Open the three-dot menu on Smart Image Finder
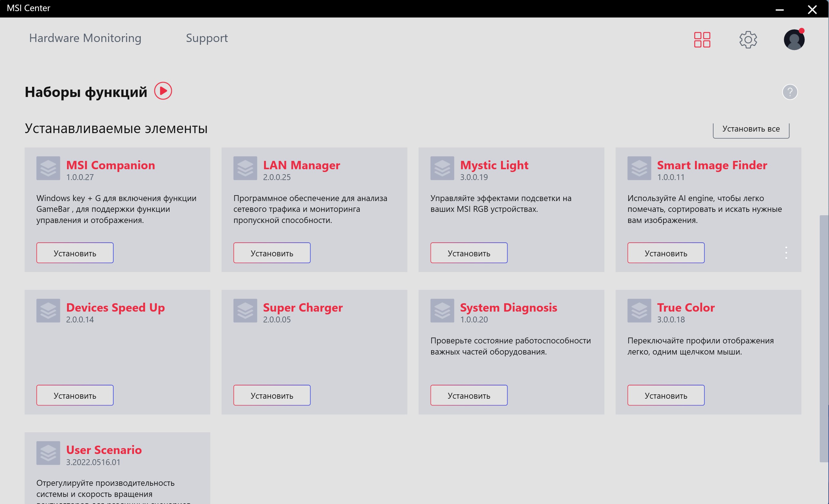The height and width of the screenshot is (504, 829). coord(786,253)
